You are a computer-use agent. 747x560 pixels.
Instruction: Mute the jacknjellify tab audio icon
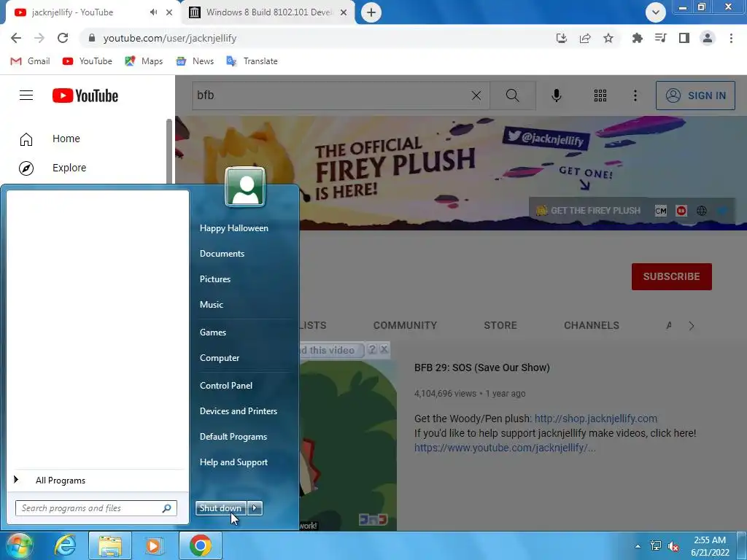(x=153, y=12)
